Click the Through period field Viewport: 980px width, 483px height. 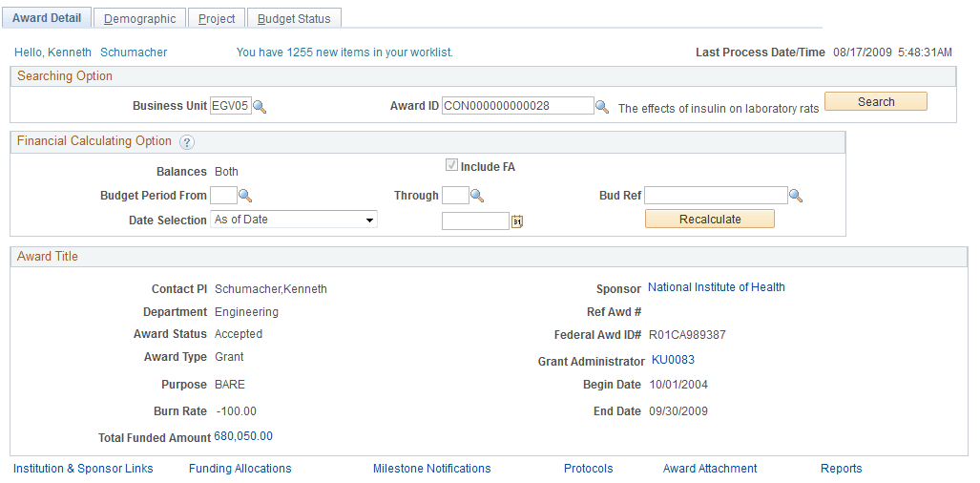point(455,196)
